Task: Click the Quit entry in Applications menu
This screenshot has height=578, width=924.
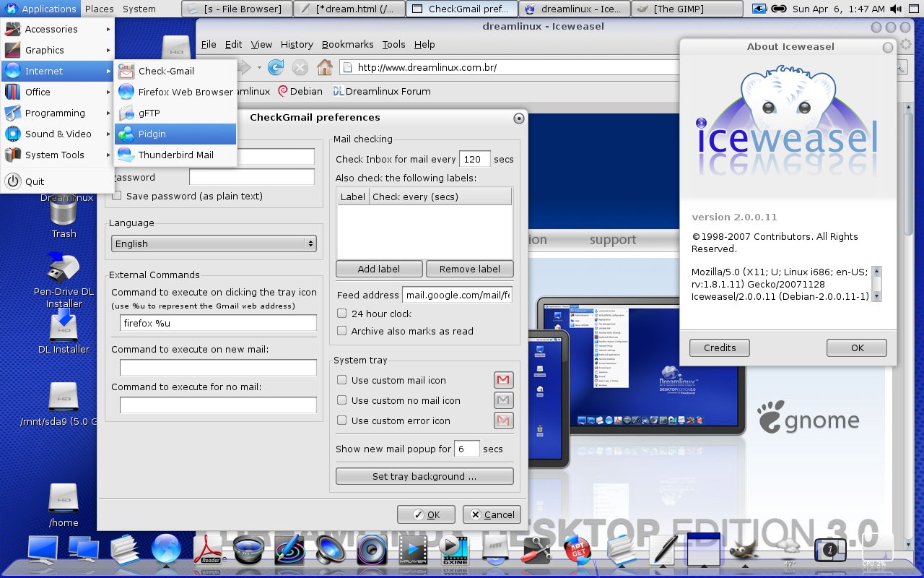Action: (58, 181)
